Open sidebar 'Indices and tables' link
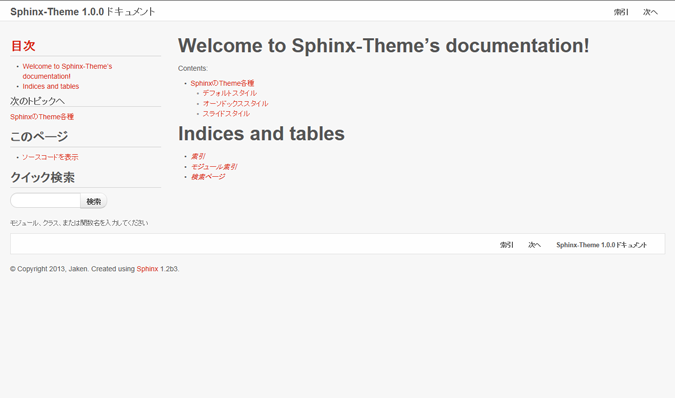 tap(51, 86)
